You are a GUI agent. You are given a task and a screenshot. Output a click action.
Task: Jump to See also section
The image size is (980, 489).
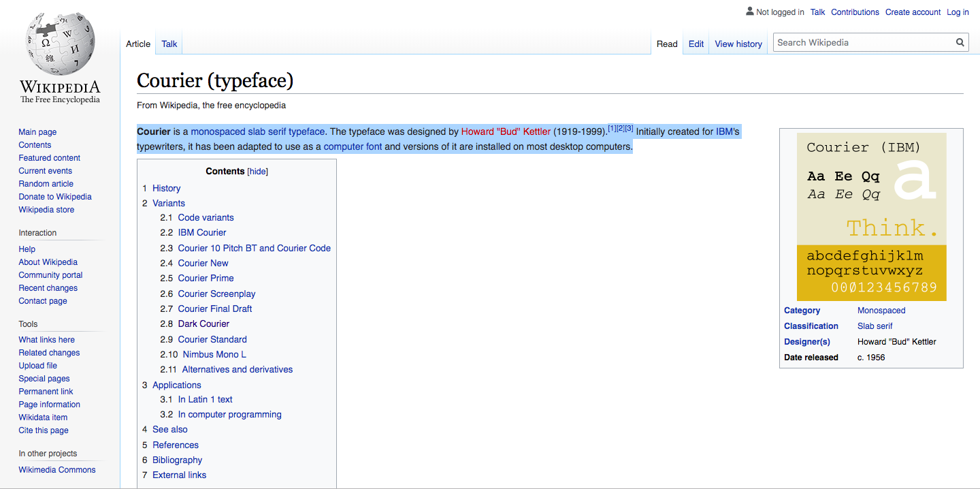click(x=170, y=430)
